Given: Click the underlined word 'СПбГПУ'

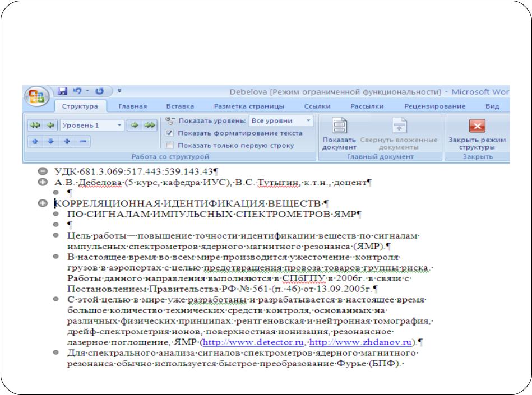Looking at the screenshot, I should pyautogui.click(x=304, y=278).
